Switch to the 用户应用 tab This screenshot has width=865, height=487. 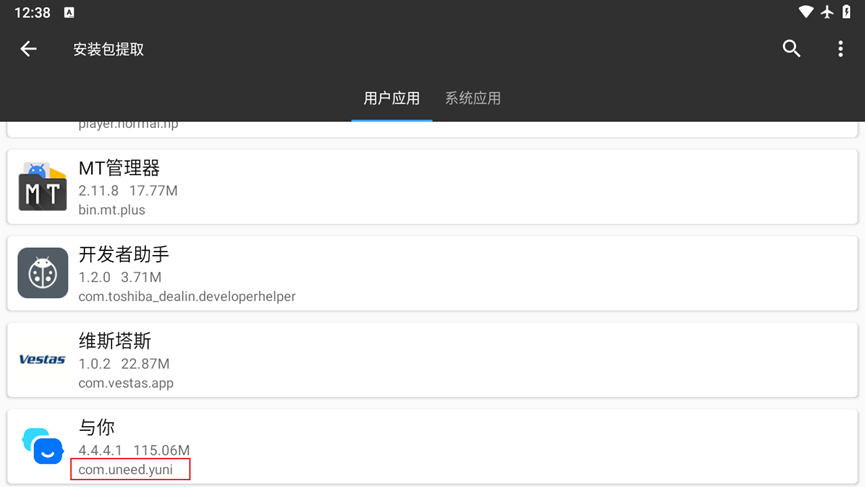(x=391, y=98)
